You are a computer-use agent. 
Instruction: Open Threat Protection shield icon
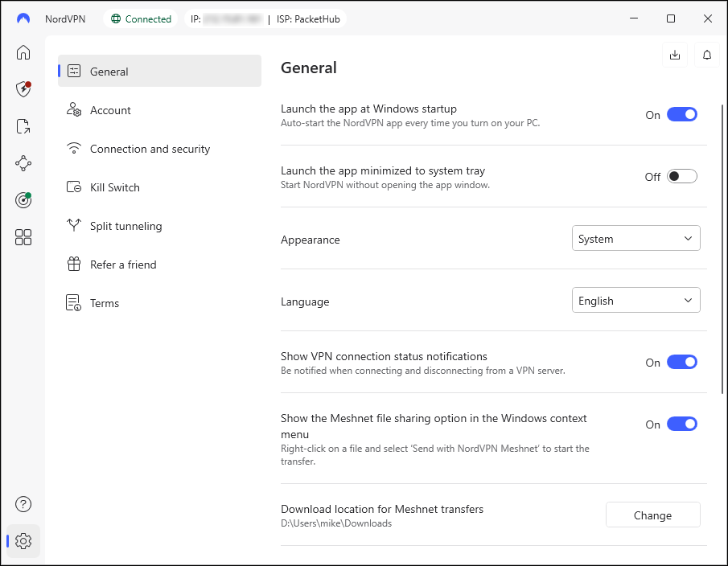pos(23,89)
